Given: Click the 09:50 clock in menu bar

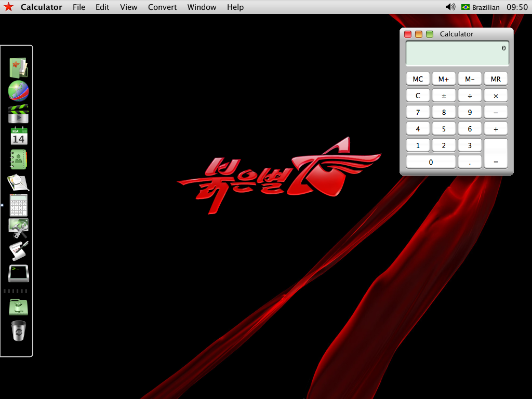Looking at the screenshot, I should tap(517, 7).
